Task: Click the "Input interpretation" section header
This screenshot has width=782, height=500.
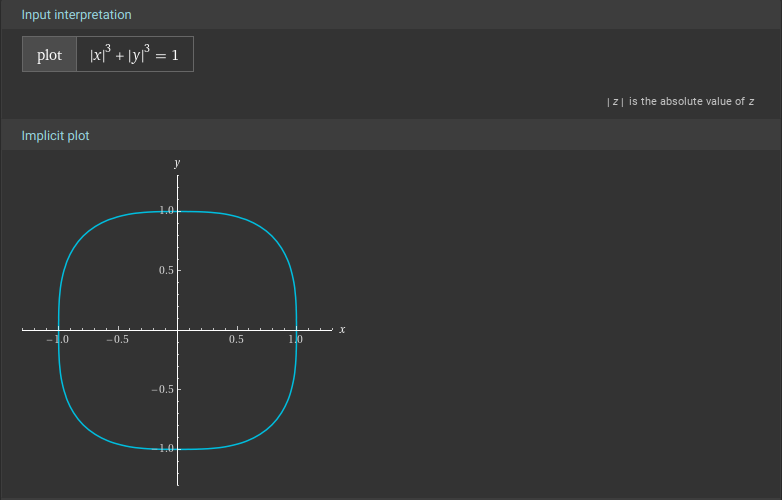Action: [x=76, y=15]
